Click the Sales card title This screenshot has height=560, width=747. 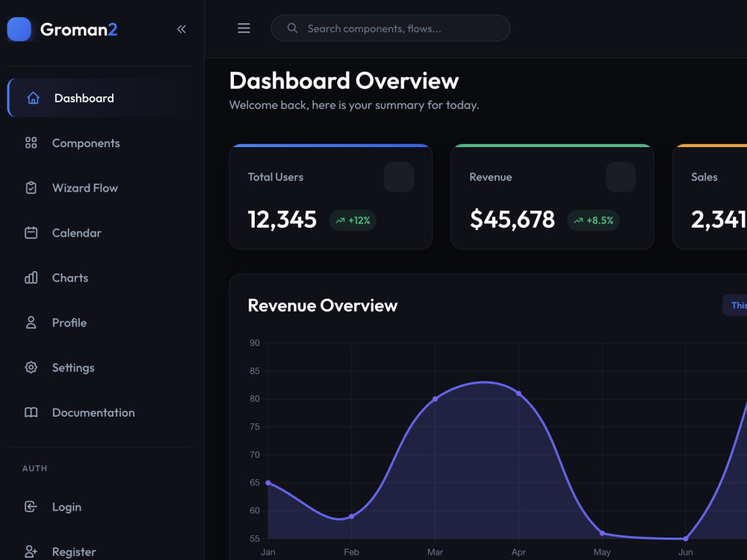tap(704, 177)
